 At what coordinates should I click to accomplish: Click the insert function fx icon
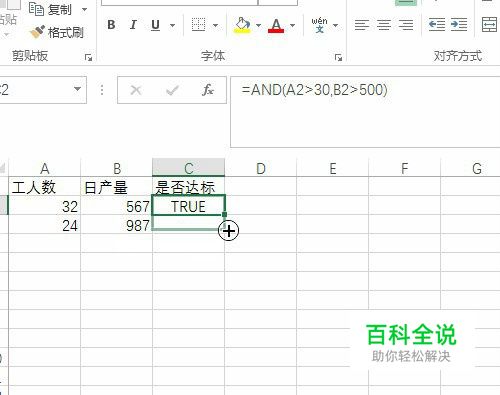[x=208, y=90]
